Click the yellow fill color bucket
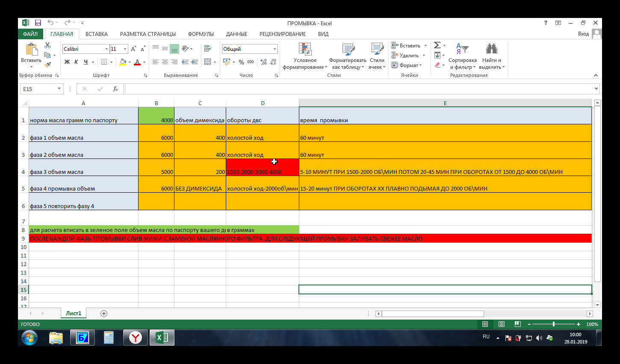This screenshot has width=620, height=364. click(x=123, y=62)
